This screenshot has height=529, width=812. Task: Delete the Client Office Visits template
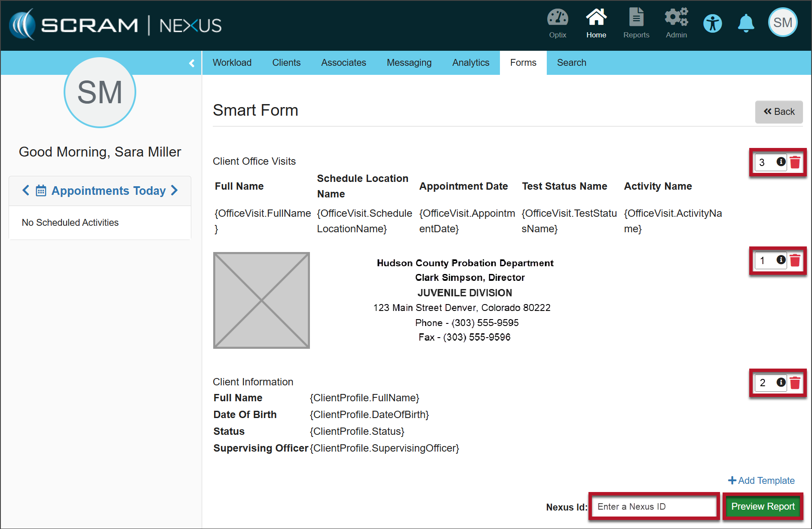(795, 163)
